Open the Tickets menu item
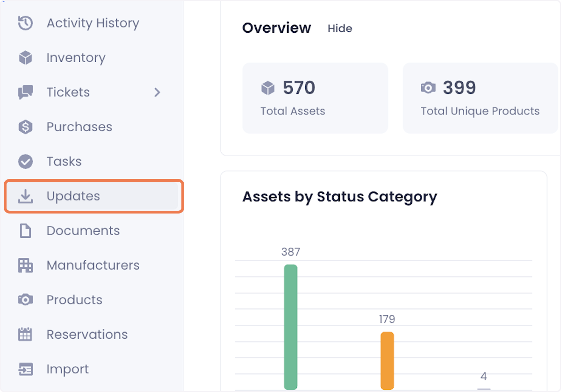Image resolution: width=561 pixels, height=392 pixels. [68, 93]
